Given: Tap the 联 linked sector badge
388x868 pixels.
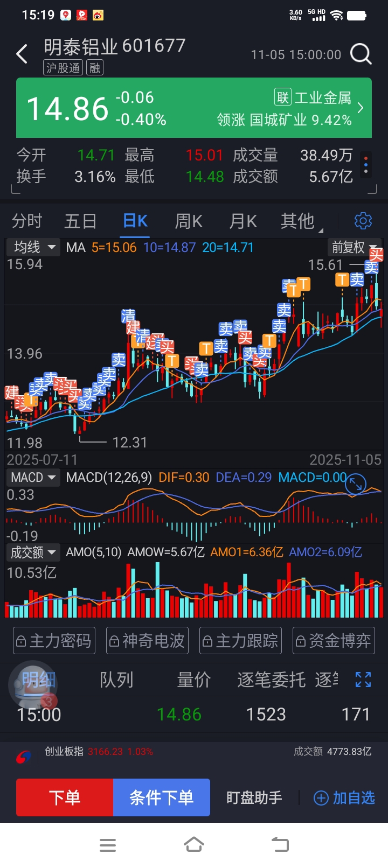Looking at the screenshot, I should (283, 97).
